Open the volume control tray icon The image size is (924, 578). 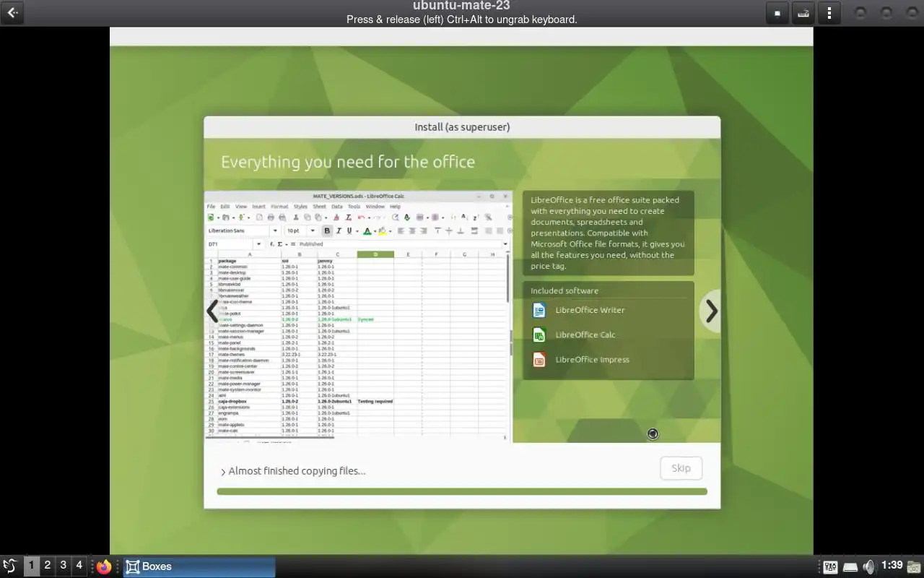[869, 566]
